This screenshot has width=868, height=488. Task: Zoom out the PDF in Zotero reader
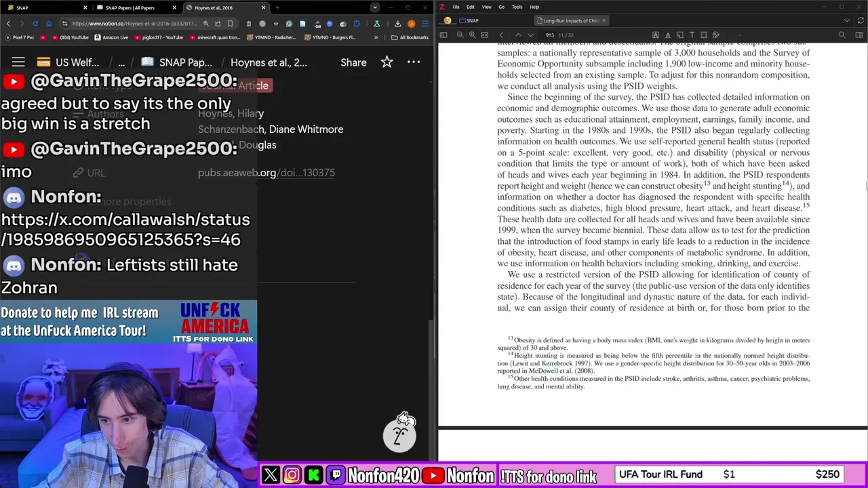[x=460, y=35]
